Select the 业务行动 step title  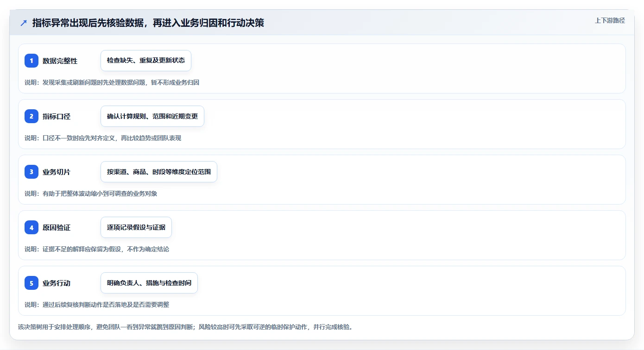click(57, 283)
